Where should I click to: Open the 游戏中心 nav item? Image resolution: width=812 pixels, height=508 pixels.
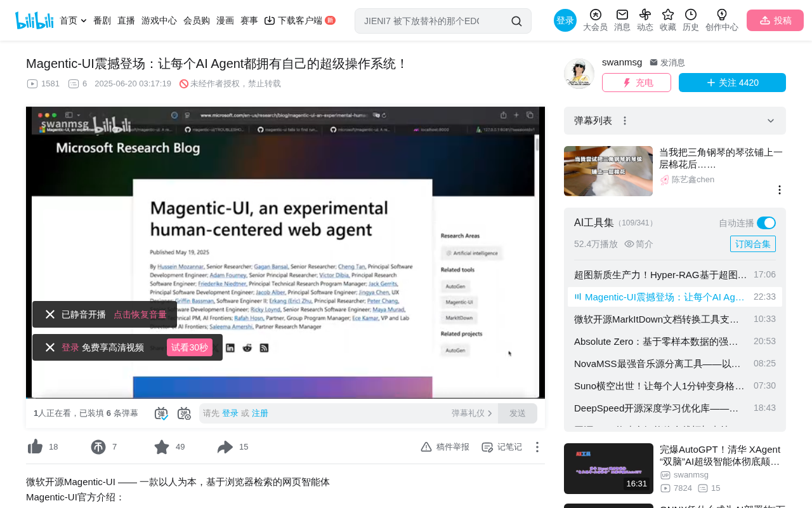click(x=159, y=20)
